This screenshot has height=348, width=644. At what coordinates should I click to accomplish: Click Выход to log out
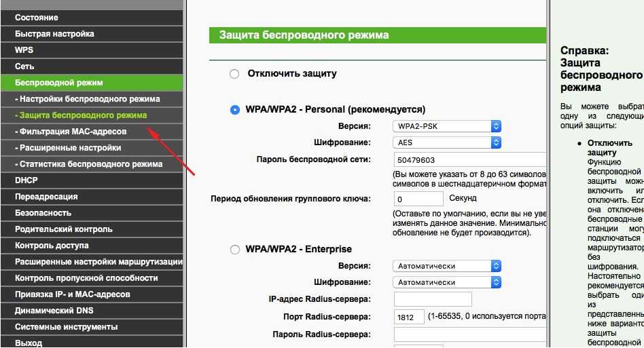point(29,343)
